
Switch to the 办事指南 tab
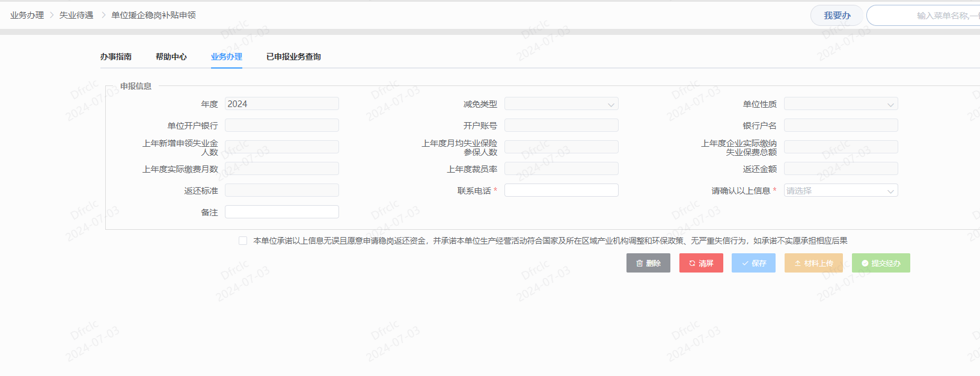116,57
